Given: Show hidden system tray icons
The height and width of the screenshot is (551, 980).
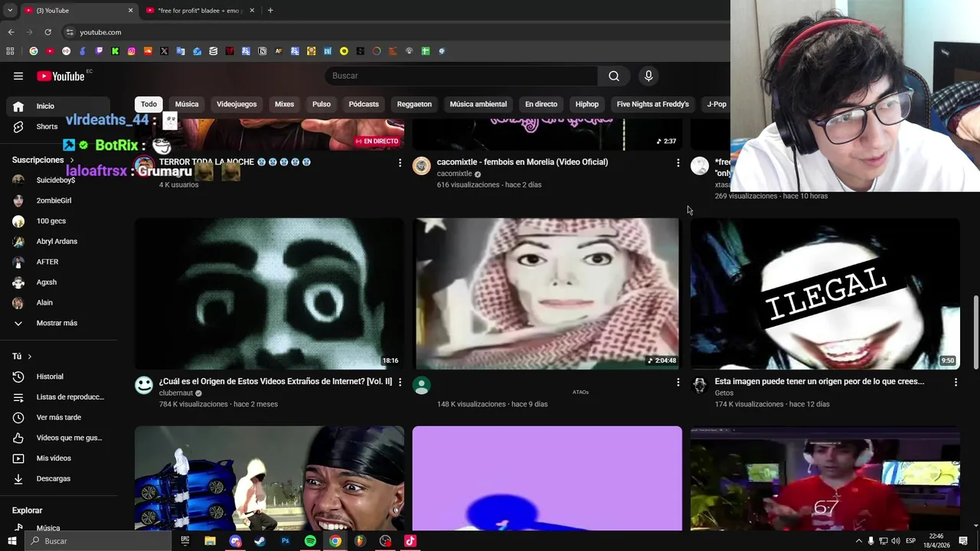Looking at the screenshot, I should [x=858, y=541].
